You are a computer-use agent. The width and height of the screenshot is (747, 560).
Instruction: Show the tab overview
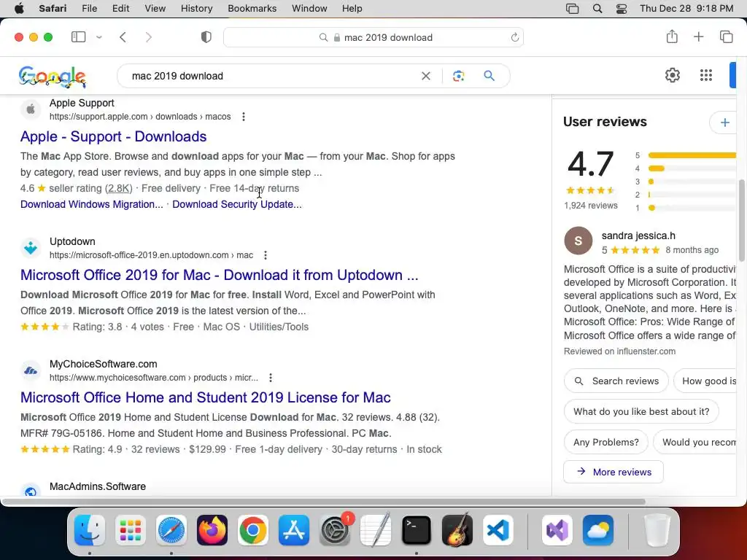[x=726, y=36]
